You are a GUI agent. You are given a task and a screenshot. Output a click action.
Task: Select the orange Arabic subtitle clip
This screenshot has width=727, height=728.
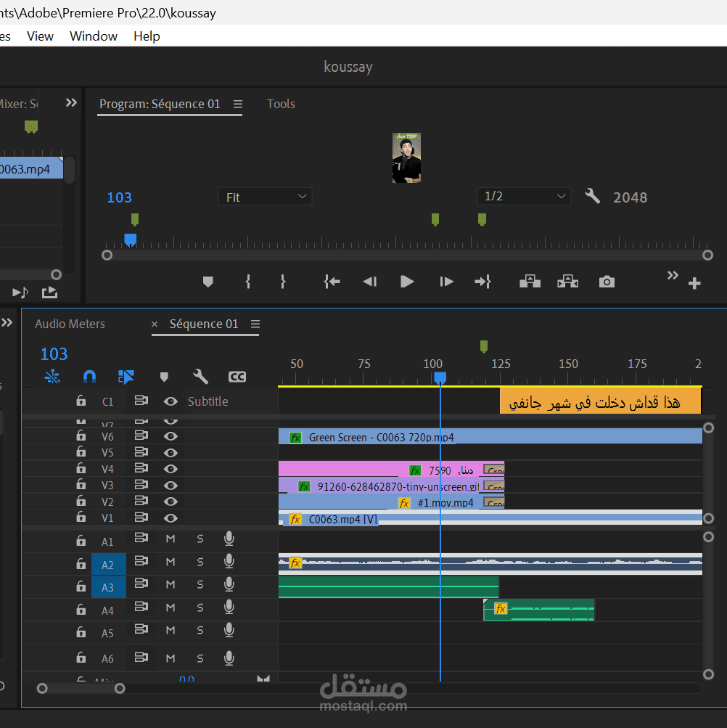coord(600,401)
